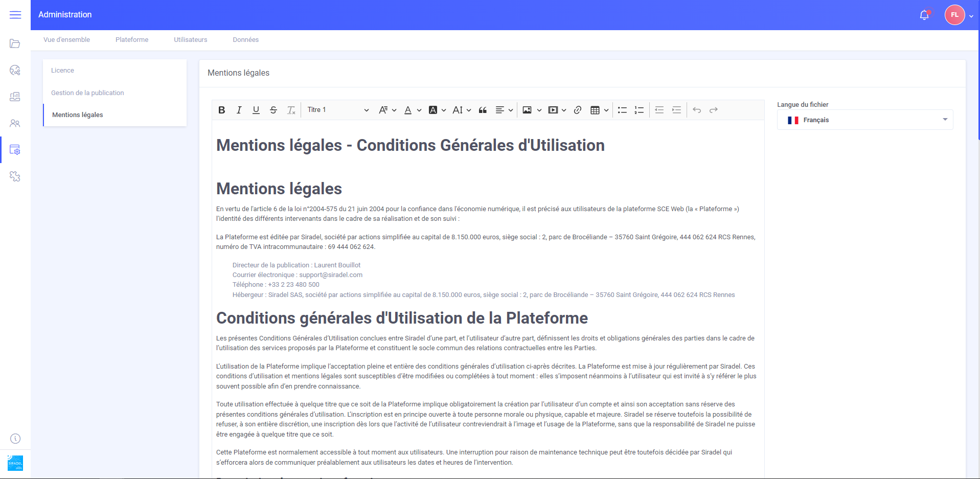The image size is (980, 479).
Task: Expand the user account chevron
Action: tap(971, 16)
